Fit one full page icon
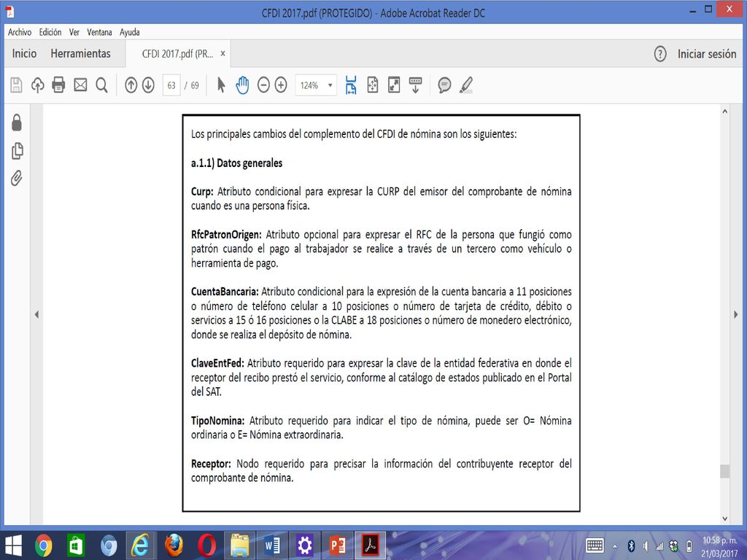Image resolution: width=747 pixels, height=560 pixels. tap(373, 85)
